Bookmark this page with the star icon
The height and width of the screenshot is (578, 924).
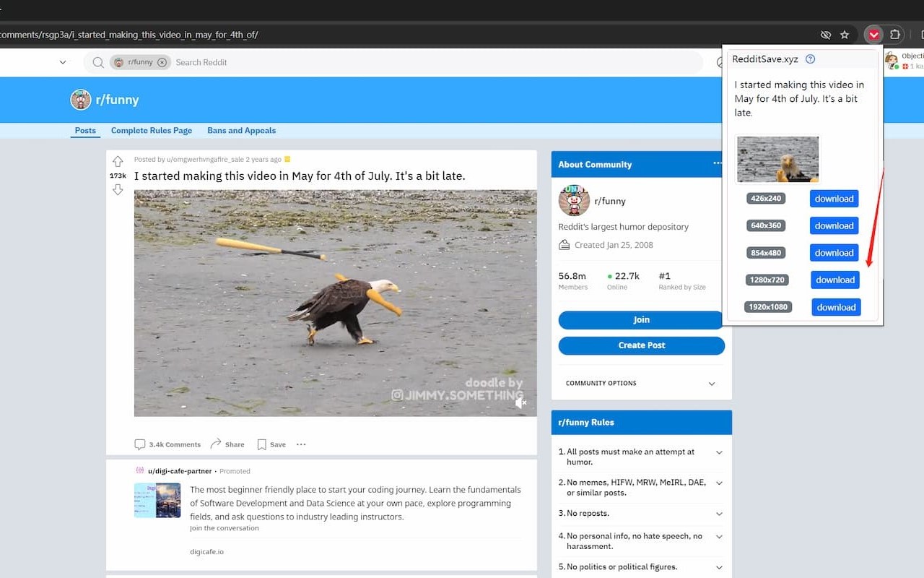(x=845, y=35)
